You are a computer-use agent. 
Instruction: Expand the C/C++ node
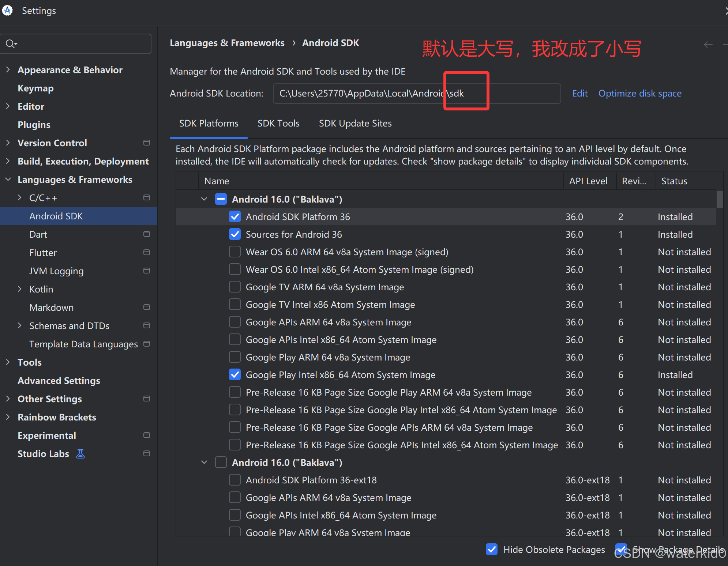point(20,197)
